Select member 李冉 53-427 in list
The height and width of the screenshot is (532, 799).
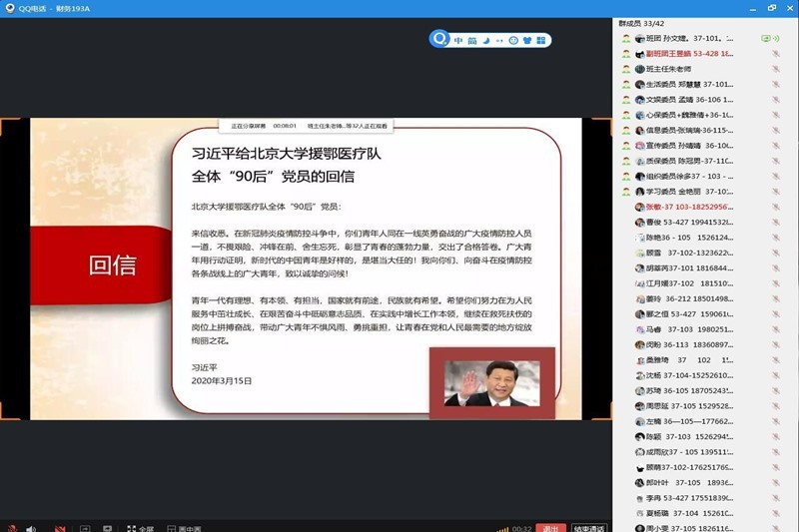pos(704,498)
